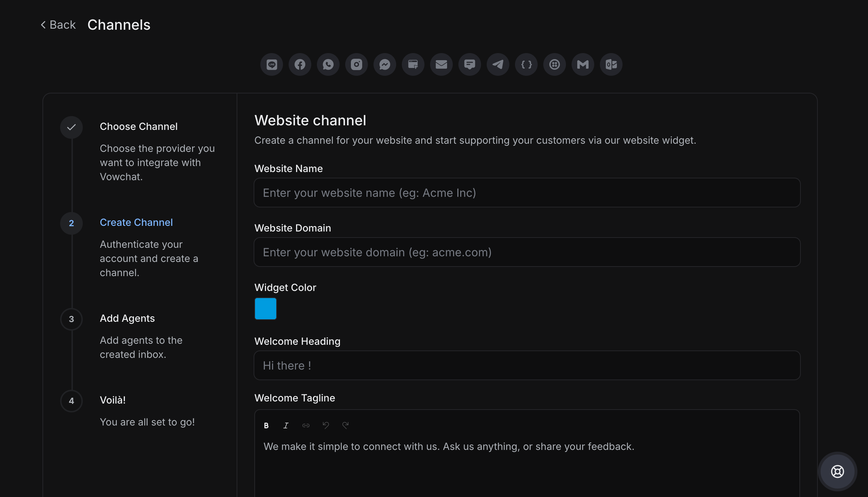
Task: Select the Instagram channel icon
Action: [x=357, y=64]
